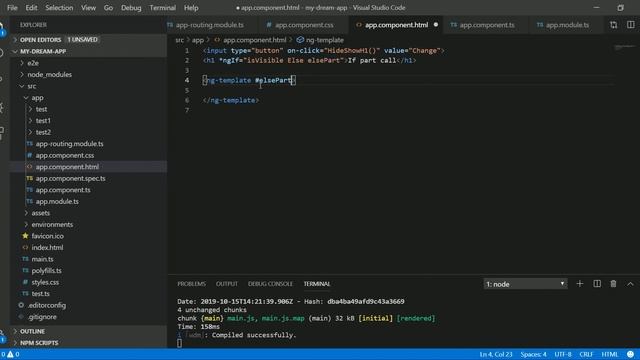640x360 pixels.
Task: Switch to the Debug Console tab
Action: 270,284
